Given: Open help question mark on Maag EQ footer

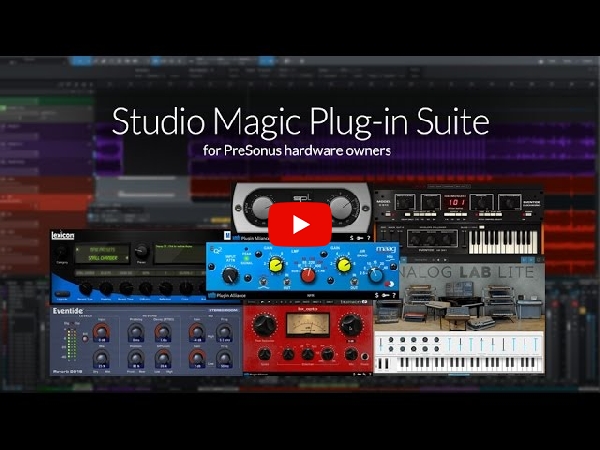Looking at the screenshot, I should 394,295.
